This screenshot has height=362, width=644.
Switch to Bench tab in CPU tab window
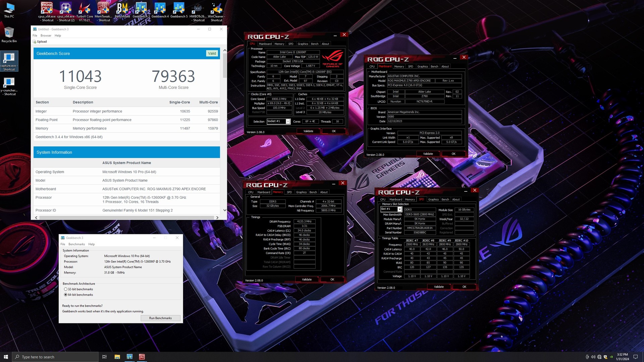[x=315, y=44]
